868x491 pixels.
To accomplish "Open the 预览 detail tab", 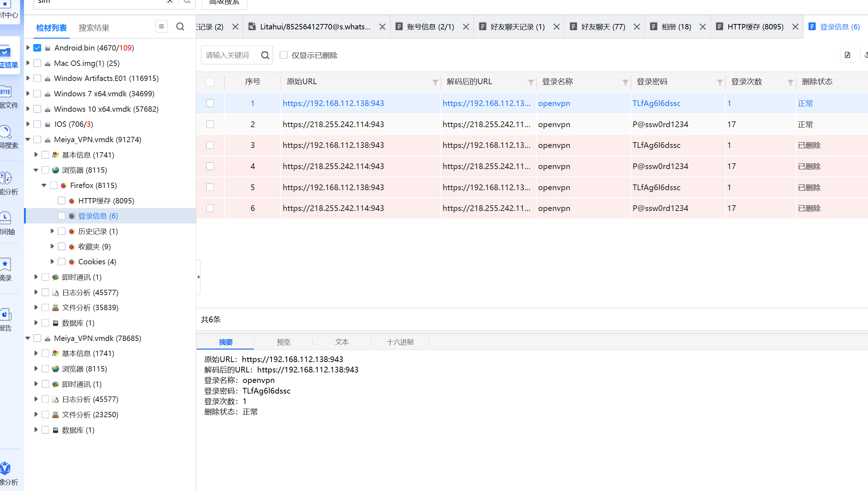I will [284, 342].
